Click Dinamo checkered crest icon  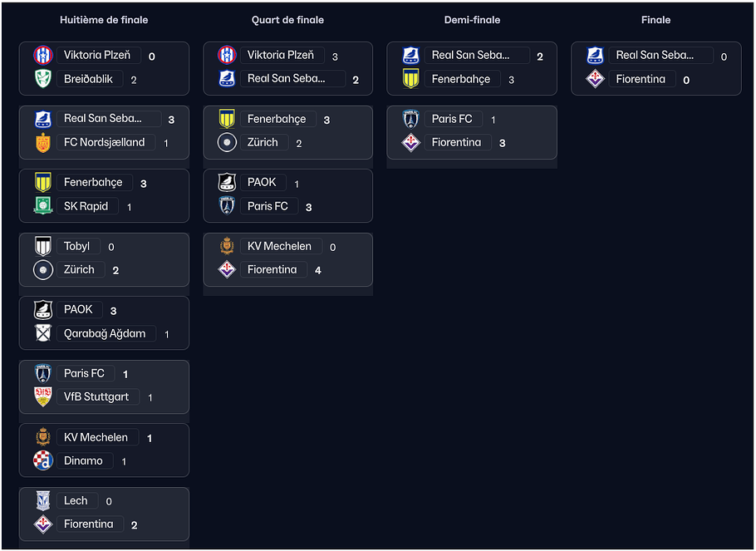click(43, 460)
